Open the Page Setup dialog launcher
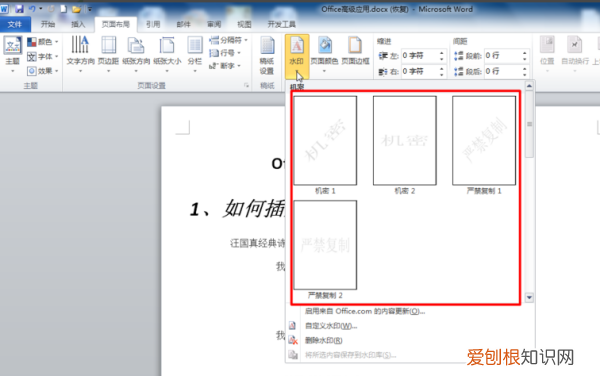600x376 pixels. point(246,86)
